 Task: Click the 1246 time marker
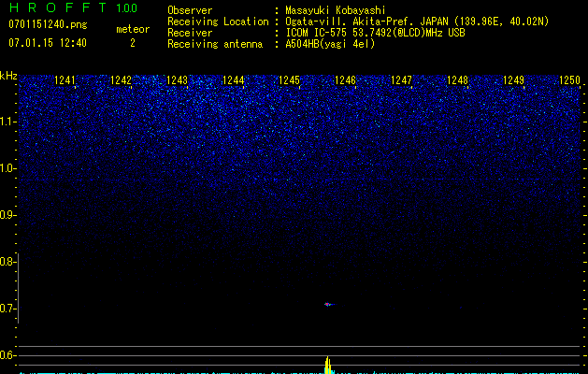click(x=345, y=80)
